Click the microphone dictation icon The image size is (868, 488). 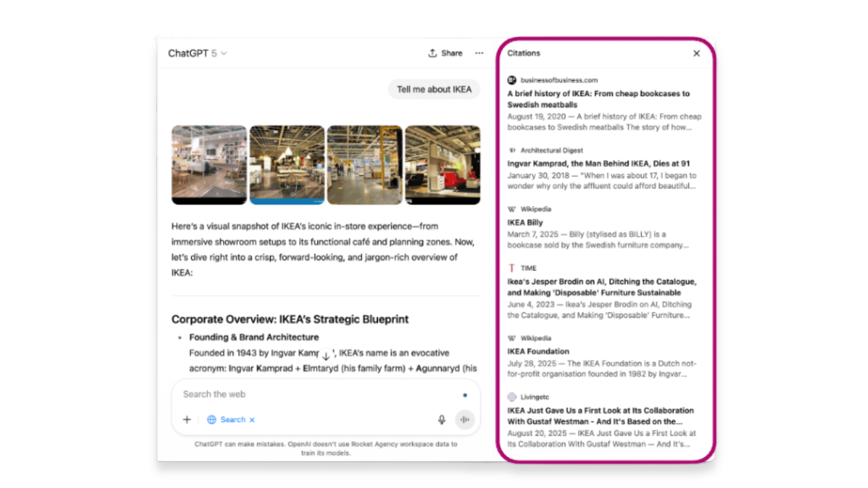pos(442,419)
